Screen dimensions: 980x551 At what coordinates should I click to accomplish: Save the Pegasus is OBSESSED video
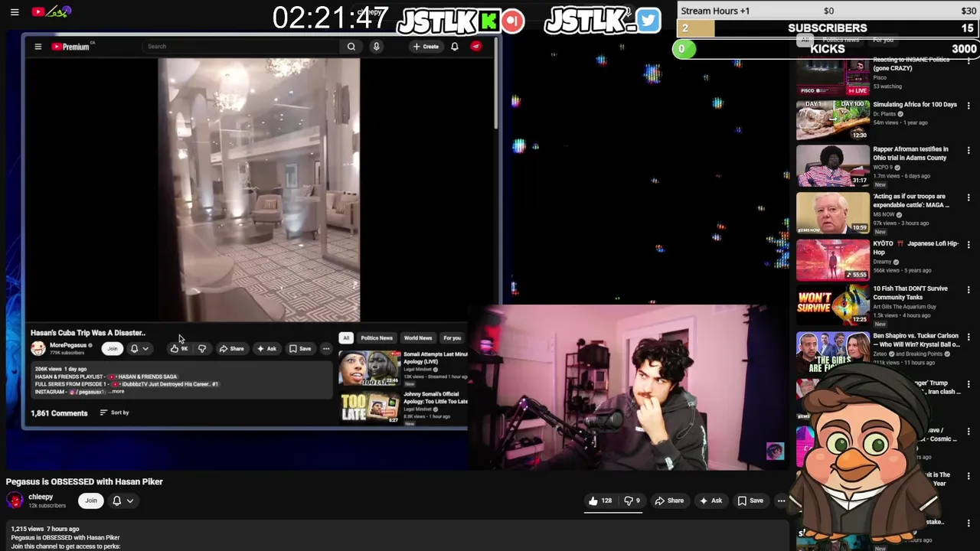click(750, 500)
